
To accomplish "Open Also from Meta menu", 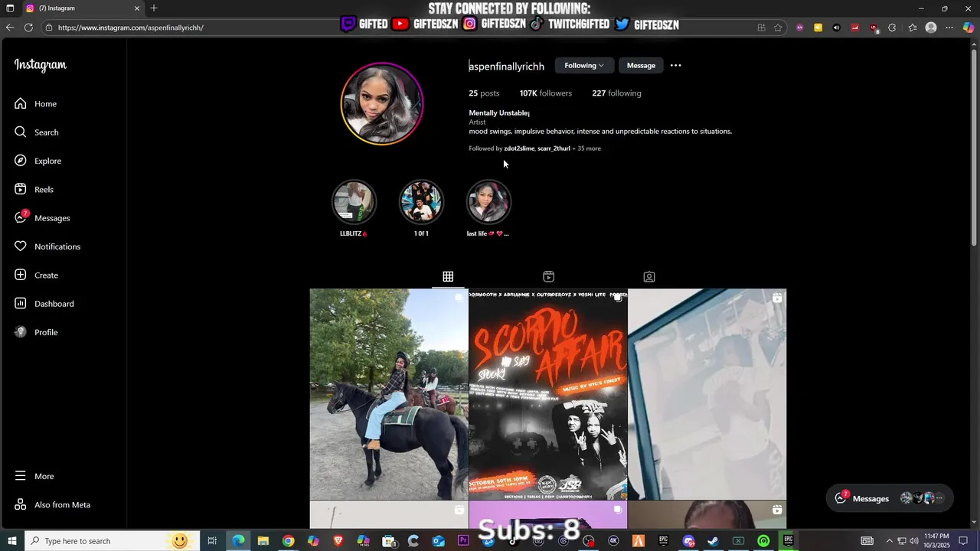I will tap(52, 505).
